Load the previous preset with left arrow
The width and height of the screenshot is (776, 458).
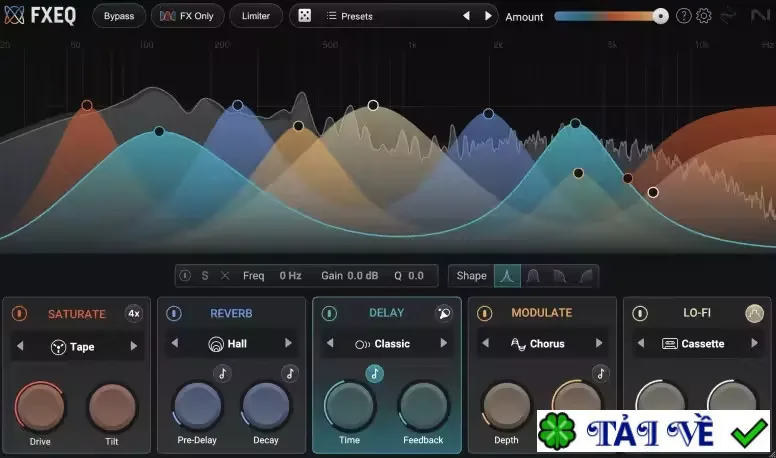(x=466, y=16)
